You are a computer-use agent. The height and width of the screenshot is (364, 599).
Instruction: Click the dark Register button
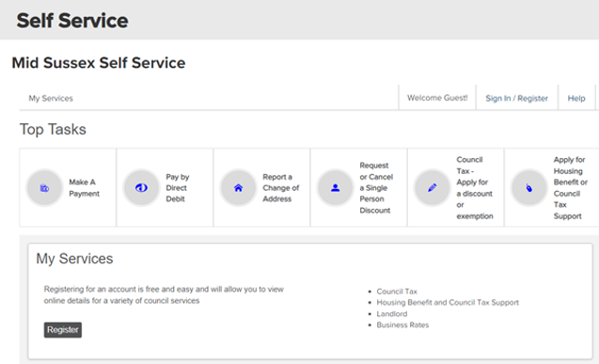pyautogui.click(x=63, y=330)
